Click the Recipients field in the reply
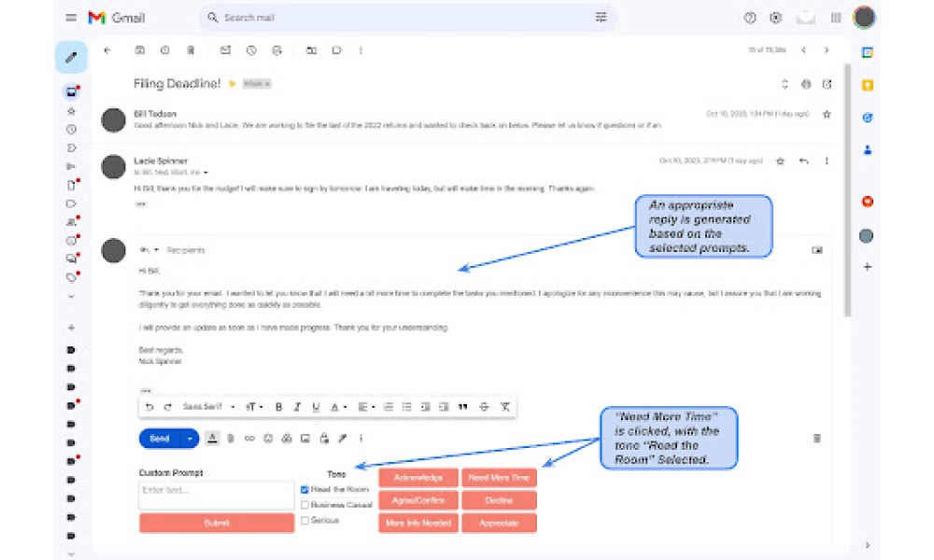Viewport: 934px width, 560px height. 186,250
